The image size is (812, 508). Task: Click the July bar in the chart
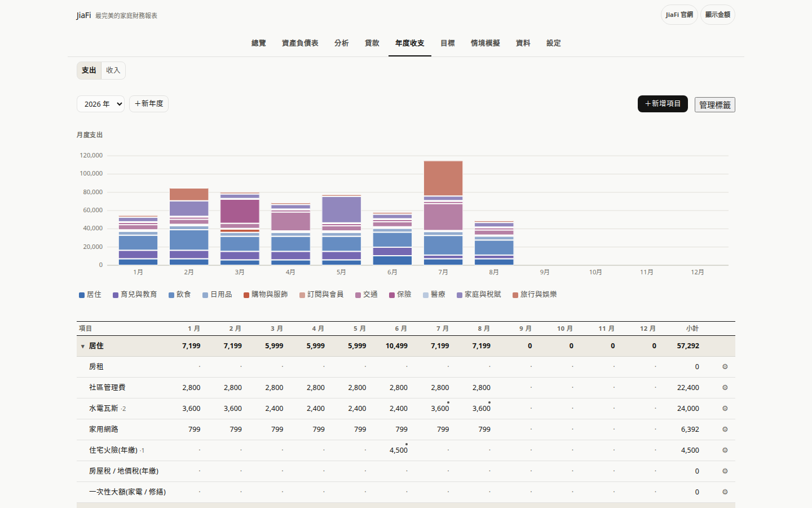pos(443,213)
